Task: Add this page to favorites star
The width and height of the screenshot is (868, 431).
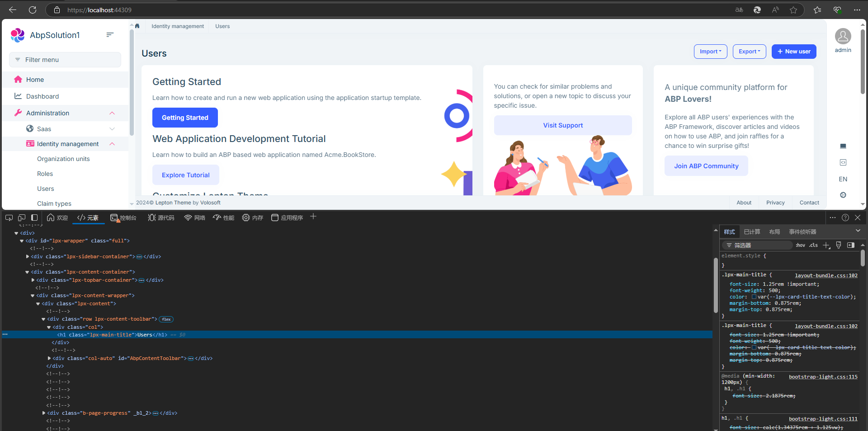Action: 793,10
